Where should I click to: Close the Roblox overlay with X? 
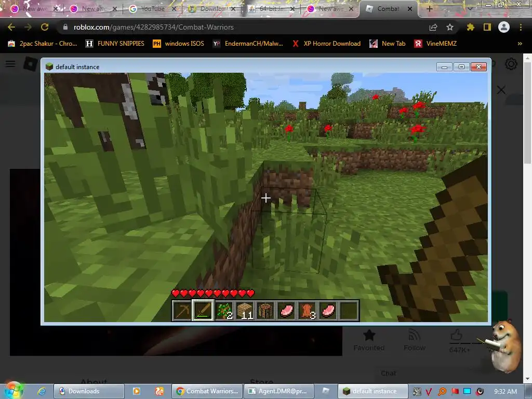[x=501, y=90]
